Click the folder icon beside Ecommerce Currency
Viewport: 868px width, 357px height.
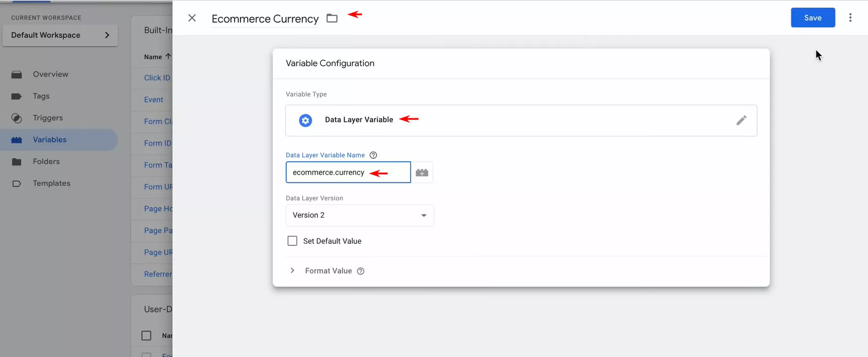[x=332, y=18]
